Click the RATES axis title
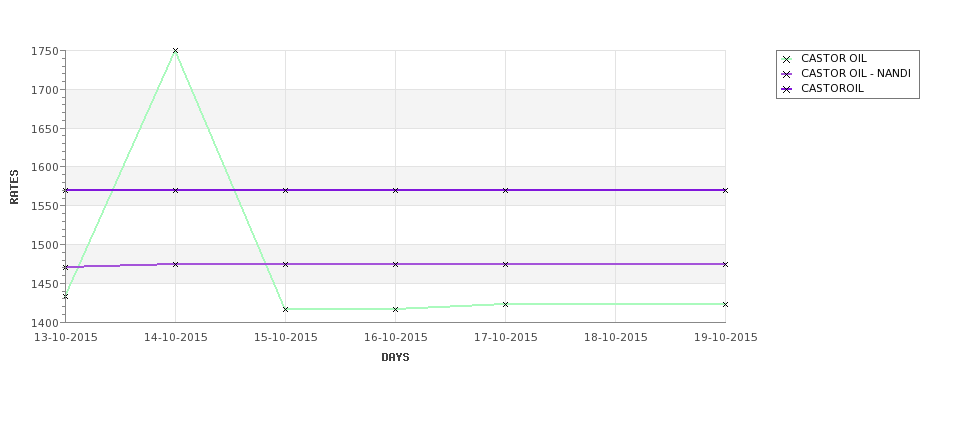Viewport: 975px width, 429px height. [14, 187]
